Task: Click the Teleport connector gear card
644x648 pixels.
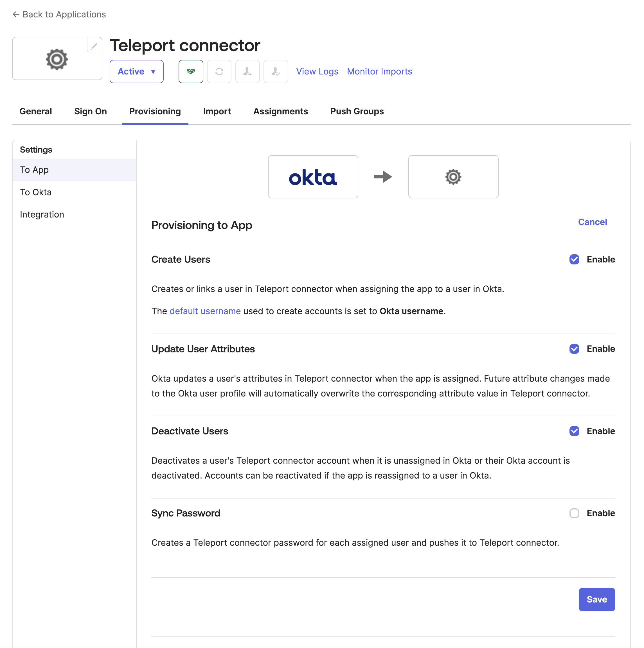Action: click(x=453, y=176)
